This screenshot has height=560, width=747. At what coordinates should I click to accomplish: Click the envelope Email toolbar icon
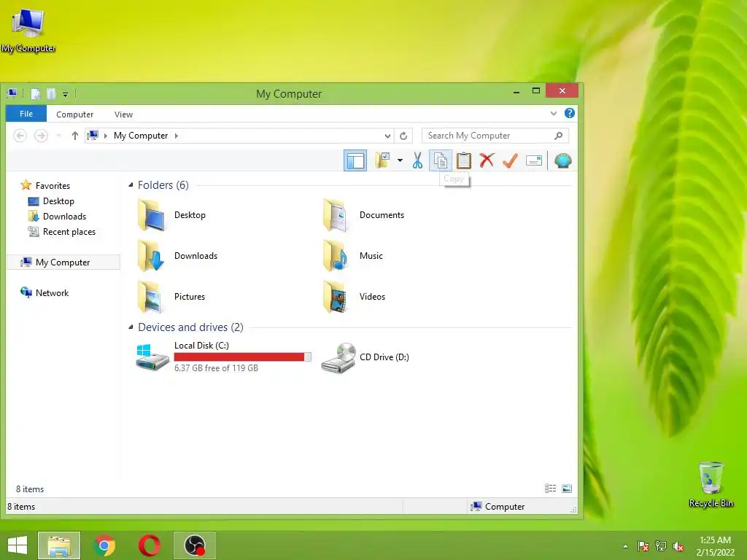533,160
